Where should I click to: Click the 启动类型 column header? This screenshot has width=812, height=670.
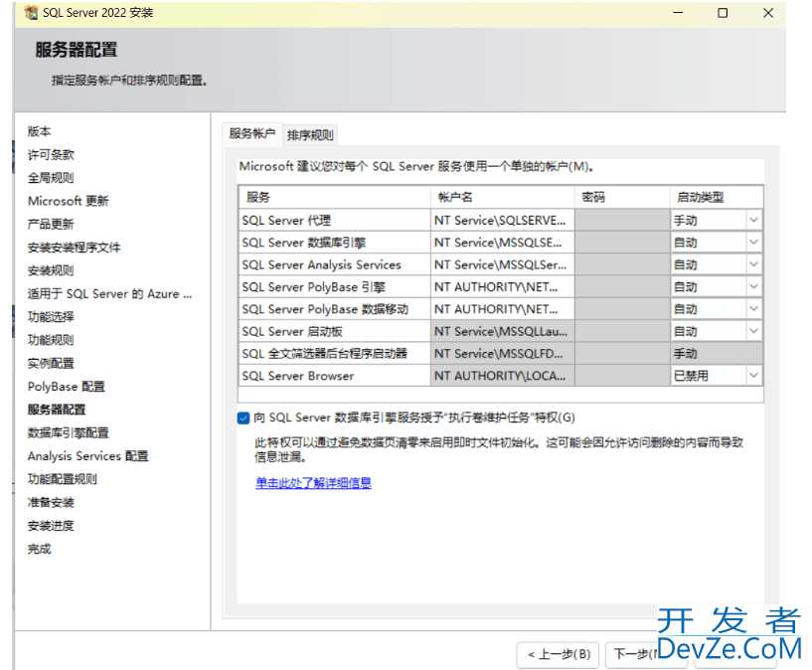pos(717,197)
